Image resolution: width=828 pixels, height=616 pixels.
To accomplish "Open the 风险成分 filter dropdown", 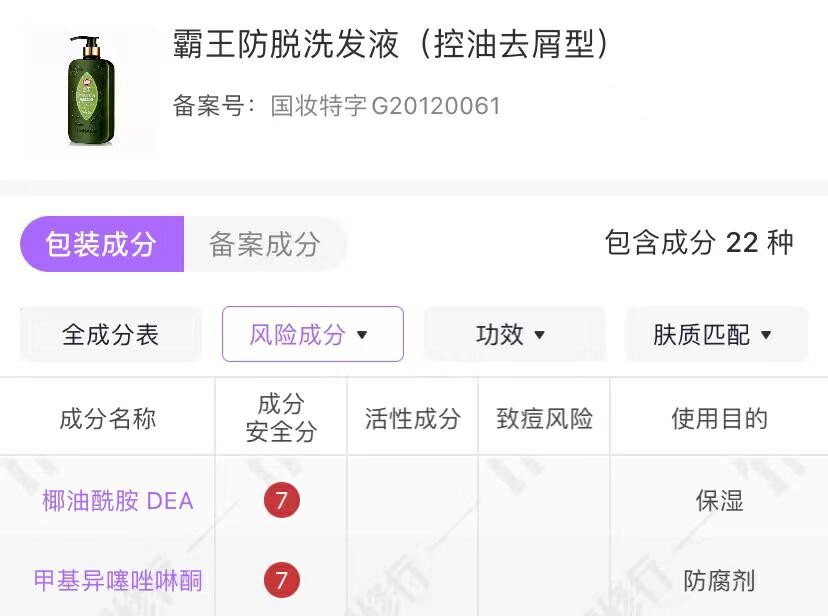I will [312, 334].
